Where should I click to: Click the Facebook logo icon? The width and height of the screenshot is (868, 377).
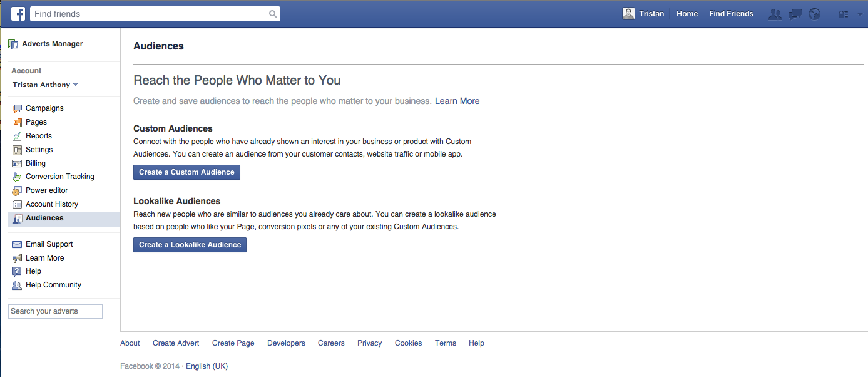click(x=18, y=14)
